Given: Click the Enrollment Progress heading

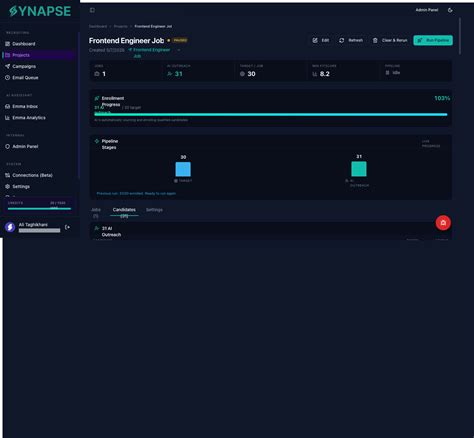Looking at the screenshot, I should (113, 101).
